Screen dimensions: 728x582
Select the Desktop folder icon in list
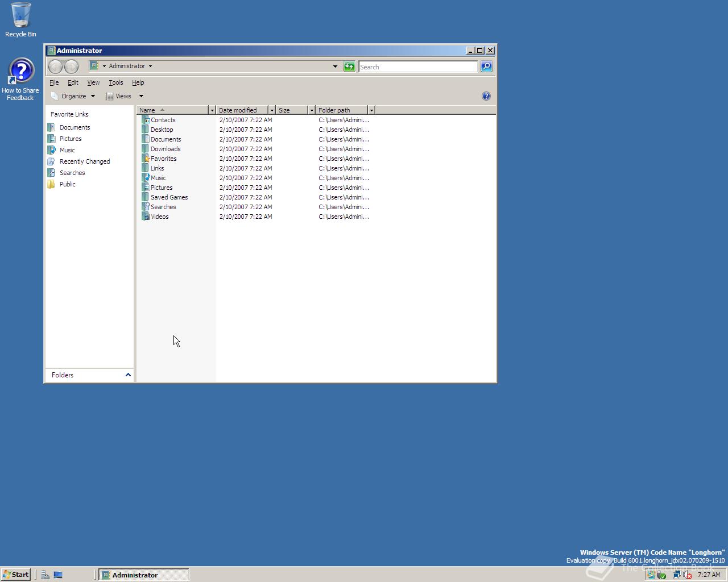tap(146, 130)
